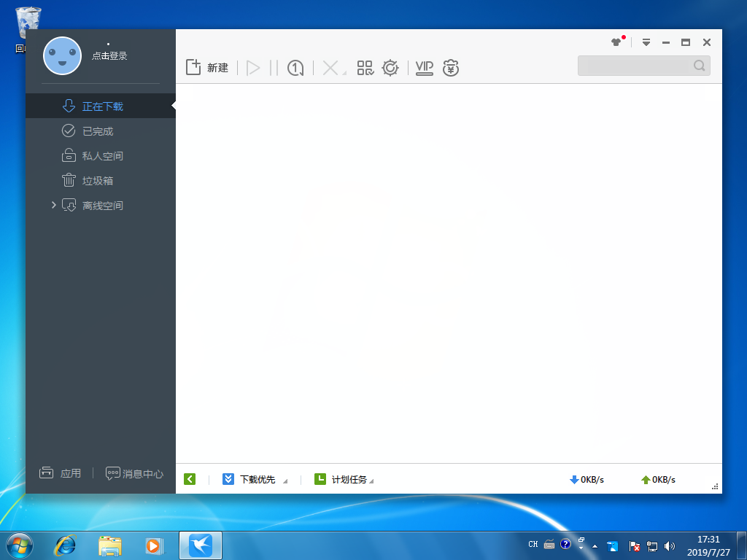Open the QR-style grid toolbar icon

pos(365,68)
